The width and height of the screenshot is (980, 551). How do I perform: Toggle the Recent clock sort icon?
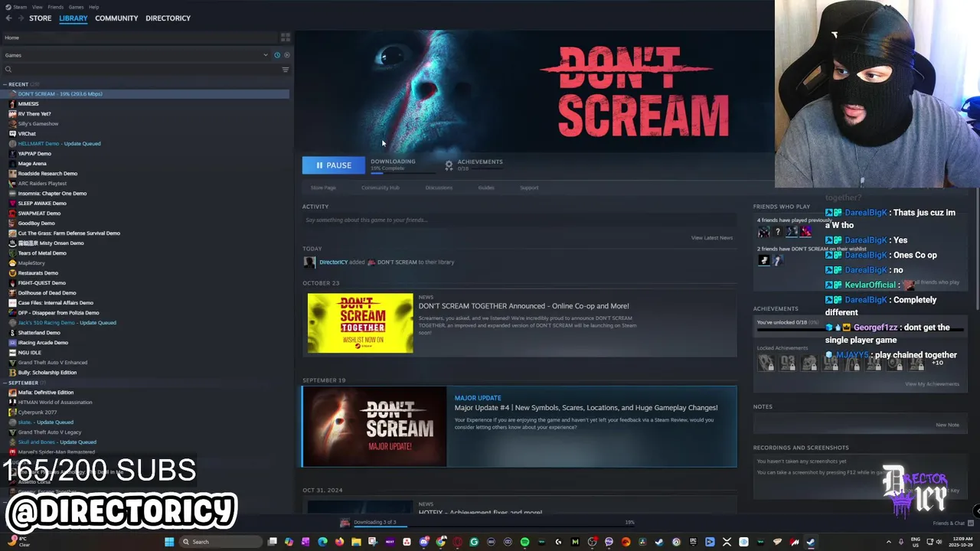(x=277, y=55)
